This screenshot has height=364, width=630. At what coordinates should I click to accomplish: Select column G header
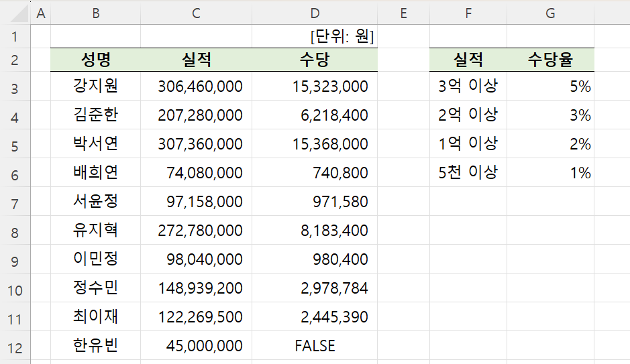[x=550, y=13]
